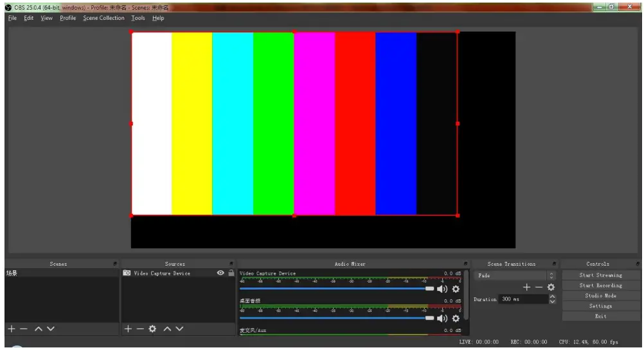Viewport: 644px width, 350px height.
Task: Remove the scene transition with the minus icon
Action: (x=539, y=287)
